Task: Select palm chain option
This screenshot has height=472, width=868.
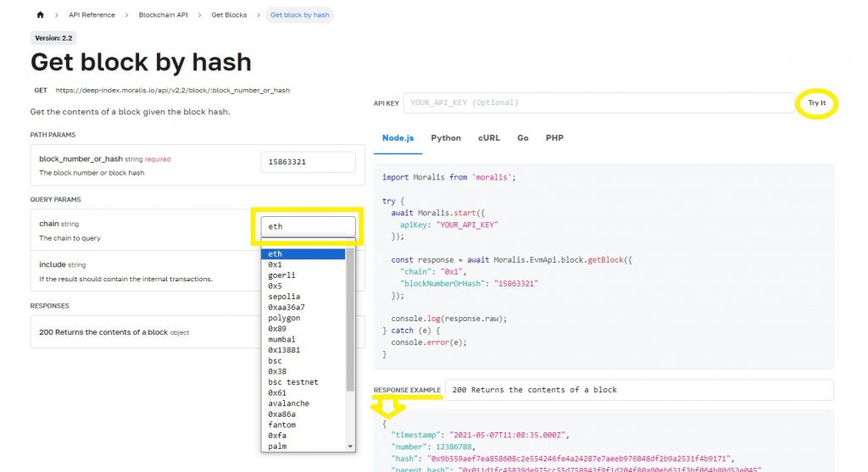Action: 303,447
